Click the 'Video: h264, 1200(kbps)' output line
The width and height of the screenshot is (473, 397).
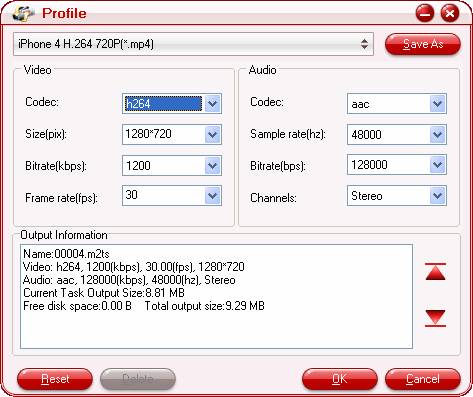(x=134, y=267)
